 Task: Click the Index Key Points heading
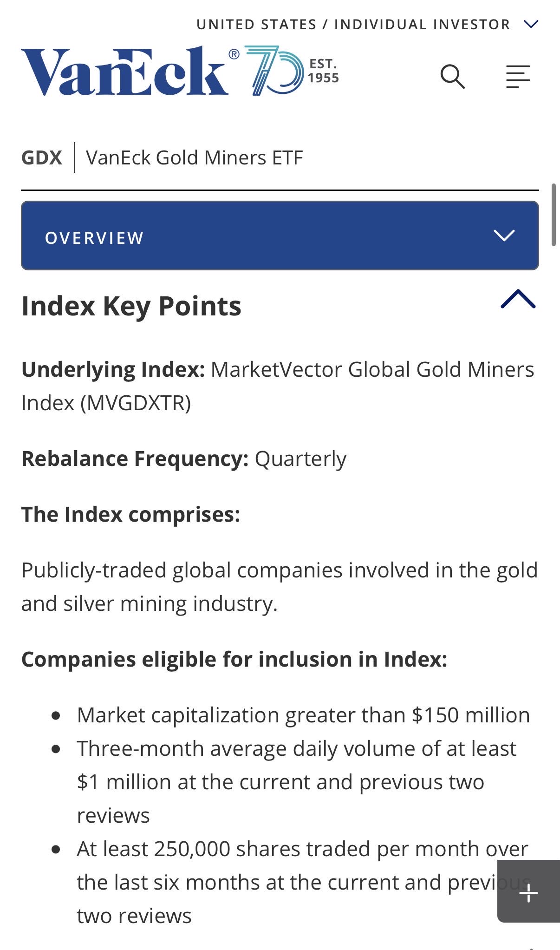tap(131, 306)
